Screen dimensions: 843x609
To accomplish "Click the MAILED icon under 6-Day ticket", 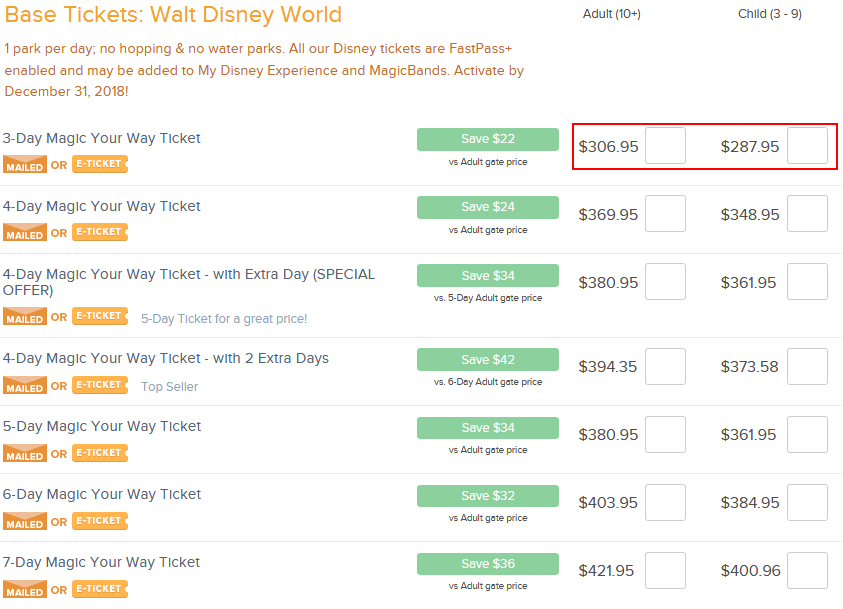I will [25, 521].
